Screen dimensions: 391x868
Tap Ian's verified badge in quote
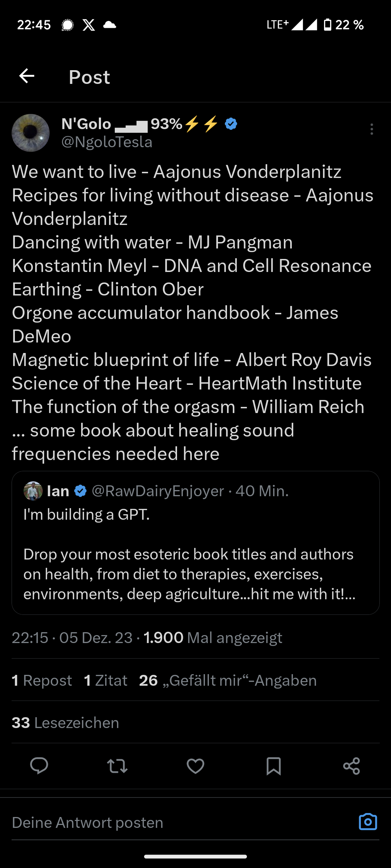80,491
